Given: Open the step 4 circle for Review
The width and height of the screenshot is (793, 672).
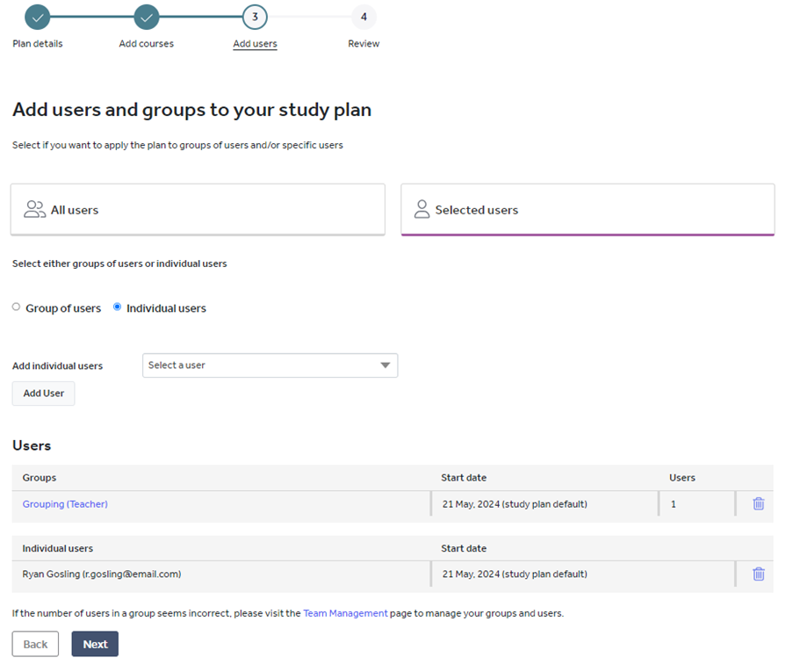Looking at the screenshot, I should pyautogui.click(x=364, y=16).
